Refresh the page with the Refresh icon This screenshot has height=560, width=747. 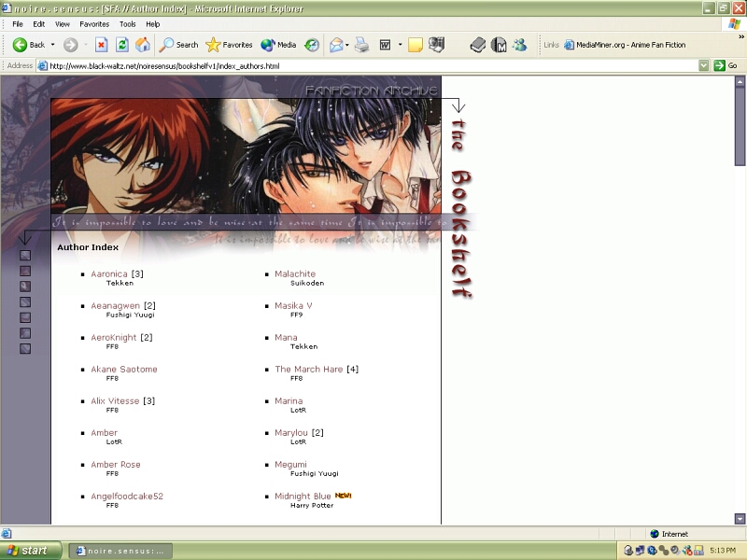pyautogui.click(x=121, y=44)
